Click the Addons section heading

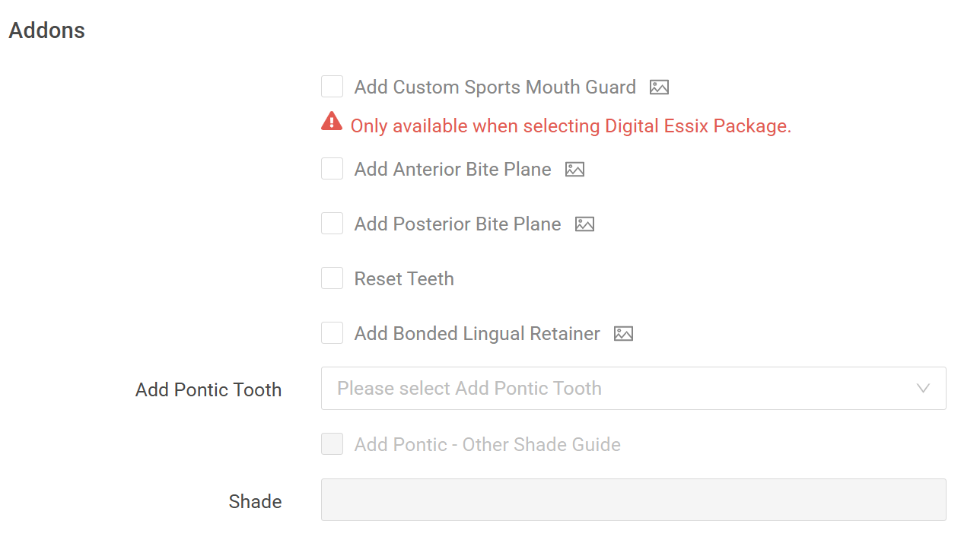point(47,30)
